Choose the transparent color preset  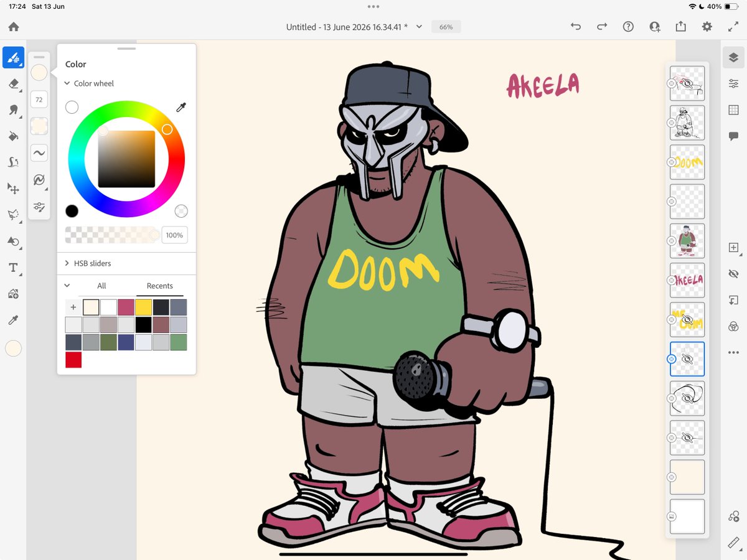(x=181, y=211)
